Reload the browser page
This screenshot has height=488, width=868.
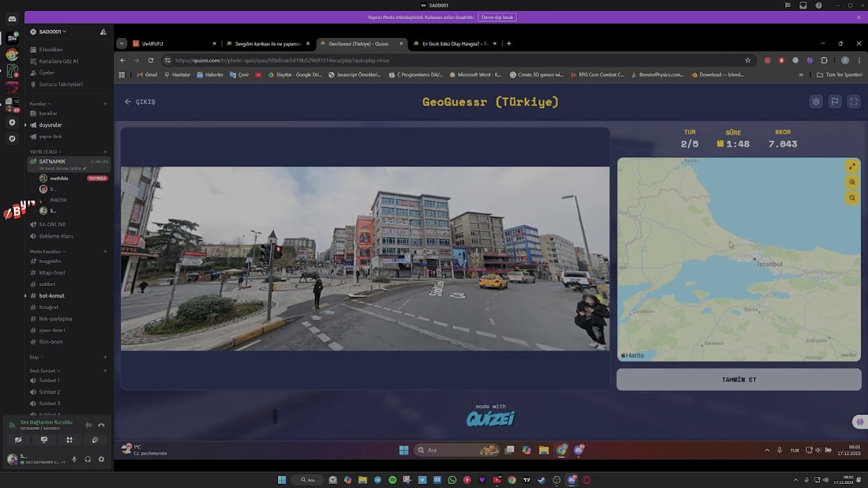click(151, 60)
